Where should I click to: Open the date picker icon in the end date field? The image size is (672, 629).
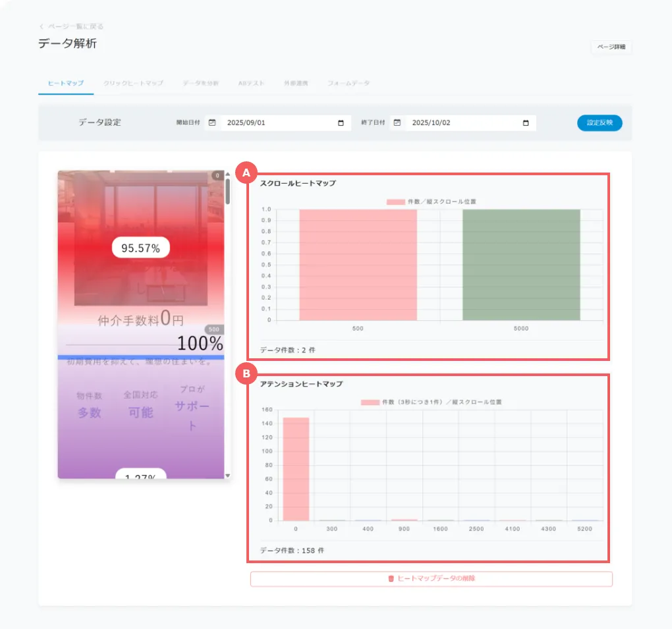[526, 123]
